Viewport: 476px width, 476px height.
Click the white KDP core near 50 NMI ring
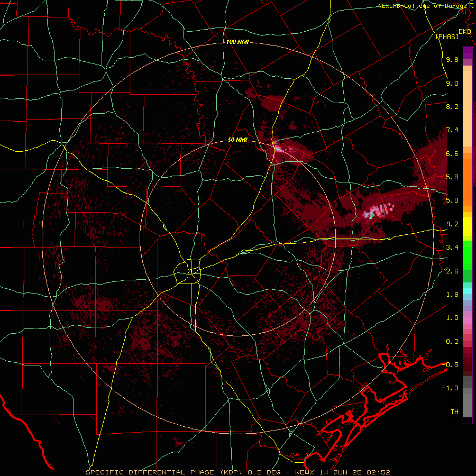[x=277, y=149]
